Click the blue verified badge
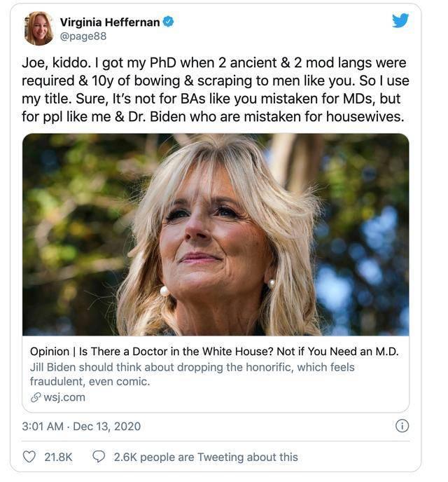This screenshot has width=448, height=482. pos(168,22)
